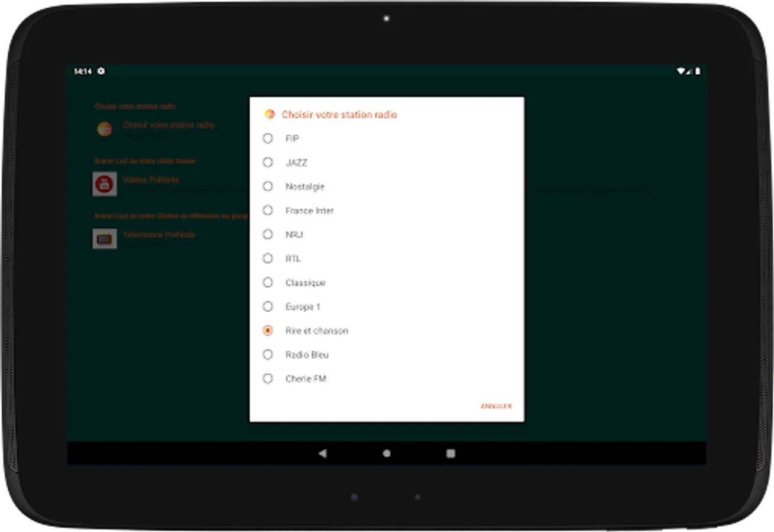774x532 pixels.
Task: Open Vidéos Préférés setting in background
Action: point(151,180)
